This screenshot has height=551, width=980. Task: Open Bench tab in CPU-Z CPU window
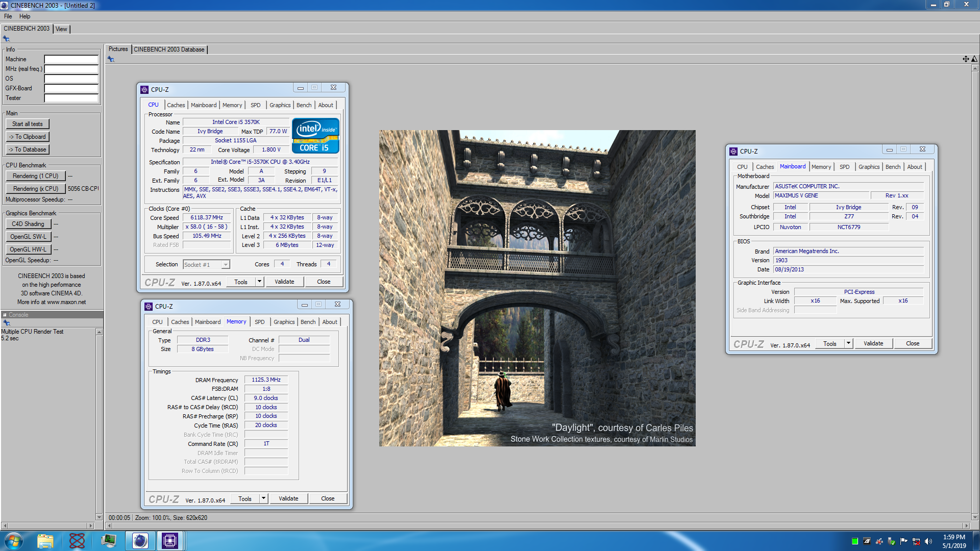tap(304, 105)
